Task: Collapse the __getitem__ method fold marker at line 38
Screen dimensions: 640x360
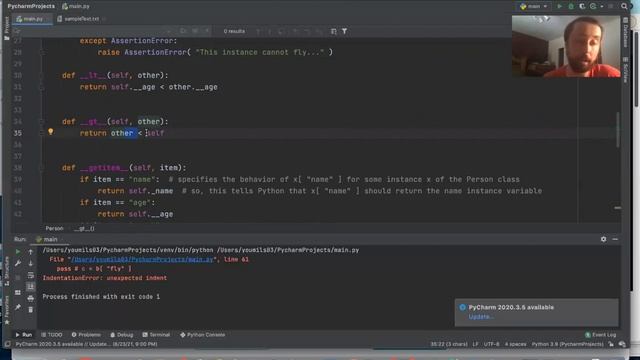Action: pos(42,168)
